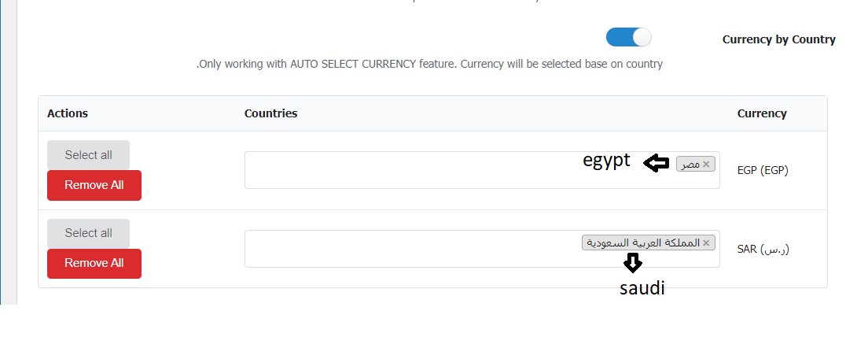Remove the مصر tag using its x icon
The image size is (868, 337).
point(706,164)
